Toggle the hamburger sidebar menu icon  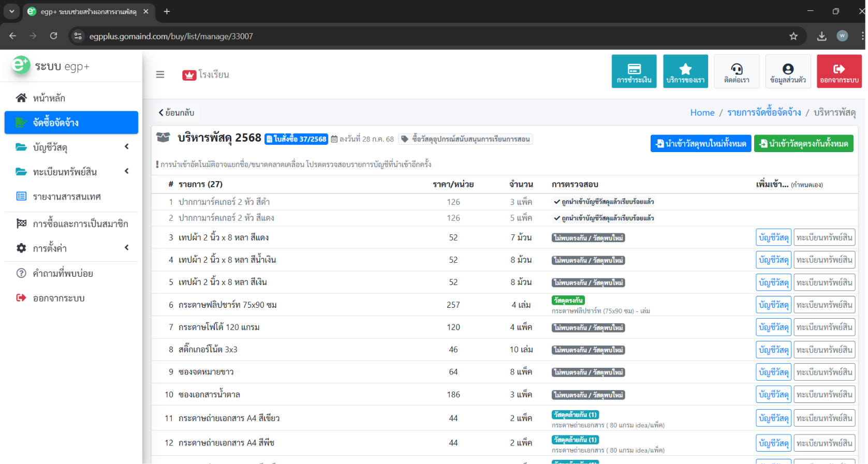tap(160, 74)
